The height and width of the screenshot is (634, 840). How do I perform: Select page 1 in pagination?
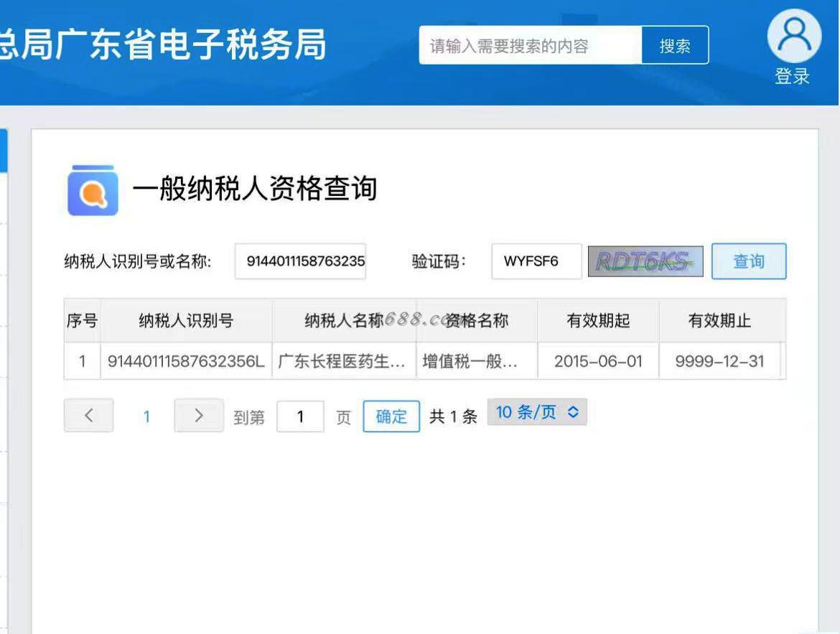[x=146, y=416]
